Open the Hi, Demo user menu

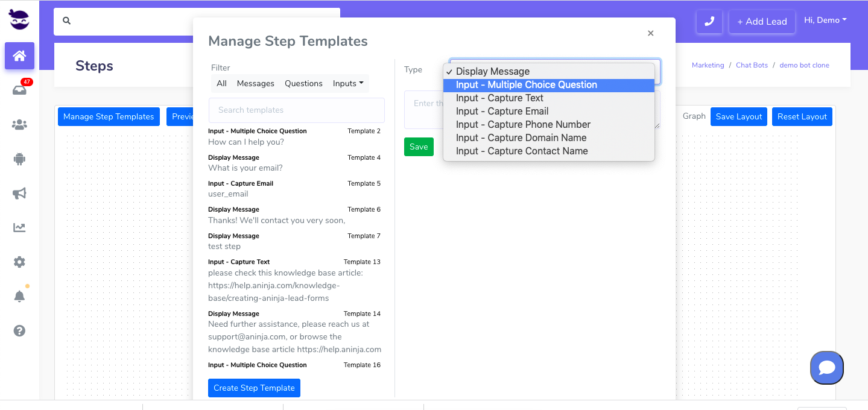click(825, 20)
